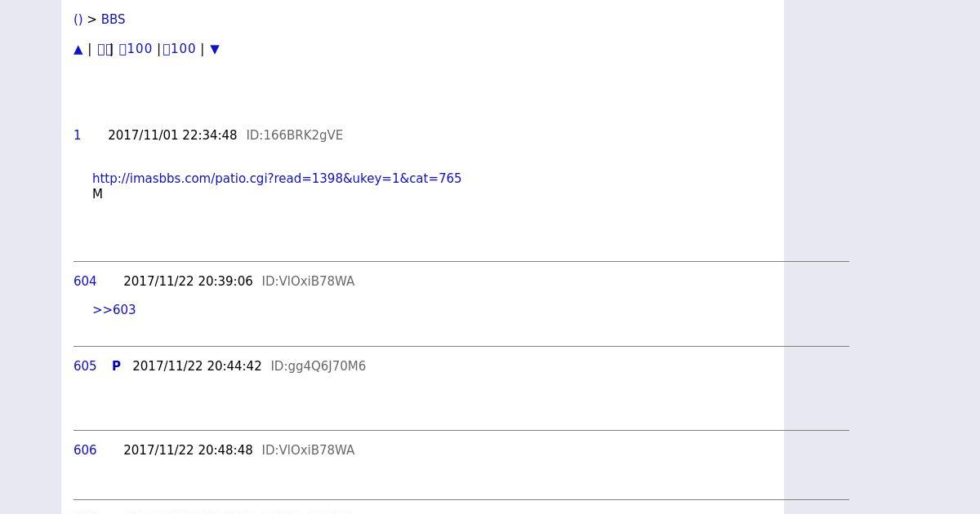Click post number 1
Screen dimensions: 980x514
pyautogui.click(x=78, y=135)
